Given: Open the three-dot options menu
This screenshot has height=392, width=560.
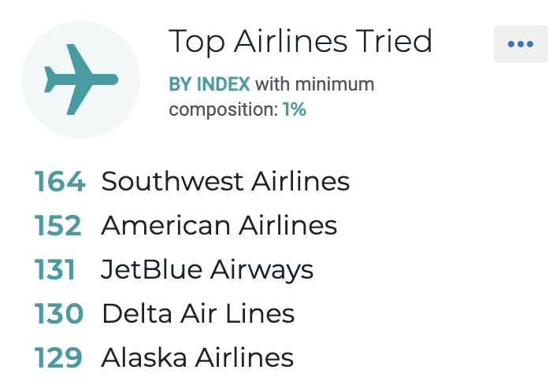Looking at the screenshot, I should click(521, 44).
